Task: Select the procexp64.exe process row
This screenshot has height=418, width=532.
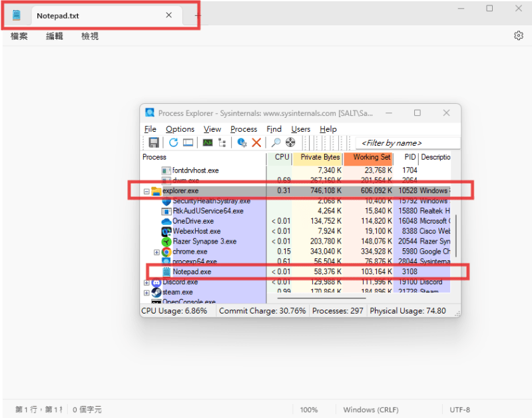Action: pos(296,262)
